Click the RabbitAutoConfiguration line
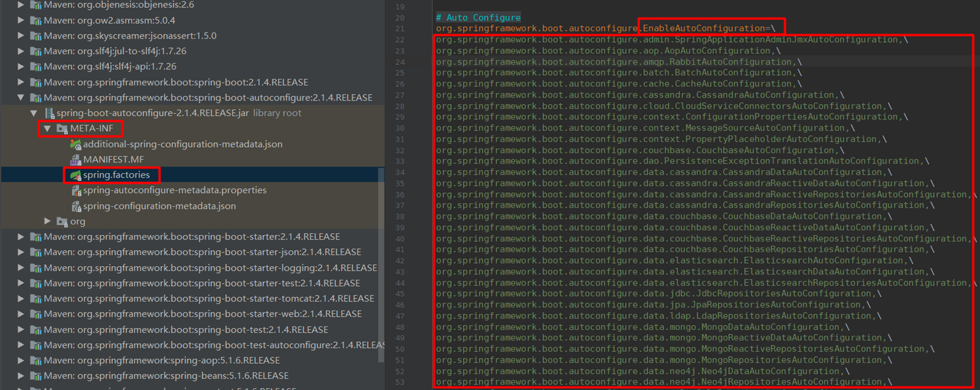This screenshot has height=390, width=980. (619, 62)
